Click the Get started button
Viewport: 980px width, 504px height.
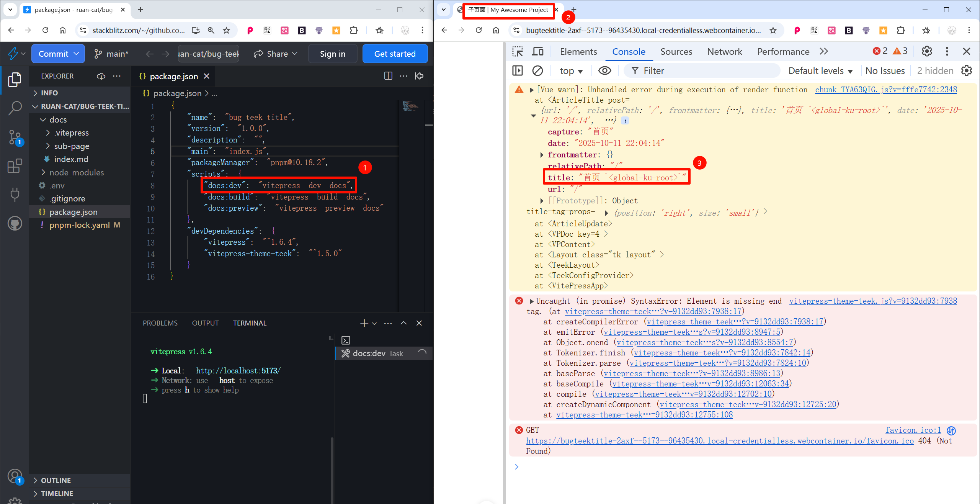pyautogui.click(x=395, y=54)
